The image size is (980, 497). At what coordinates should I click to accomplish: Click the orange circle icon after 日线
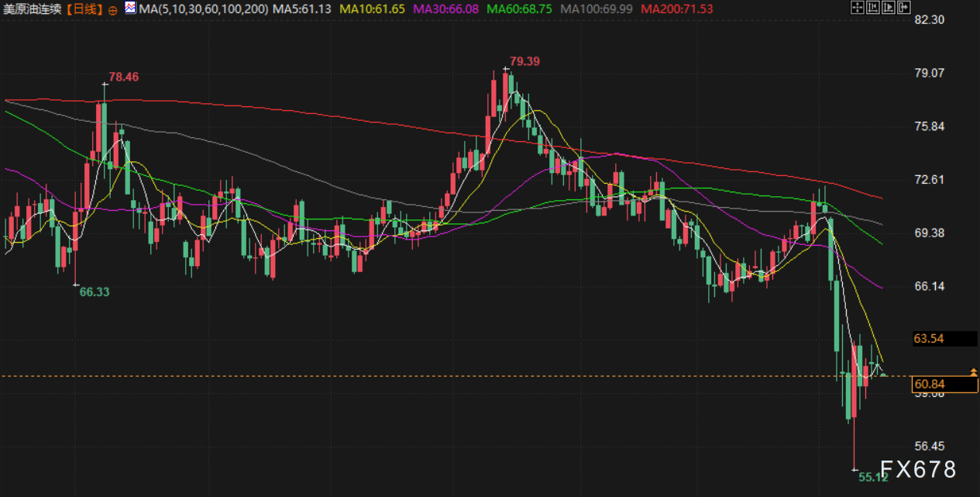pos(113,10)
